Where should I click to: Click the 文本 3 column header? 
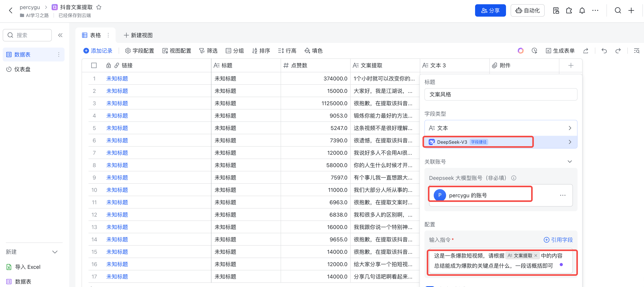[455, 66]
